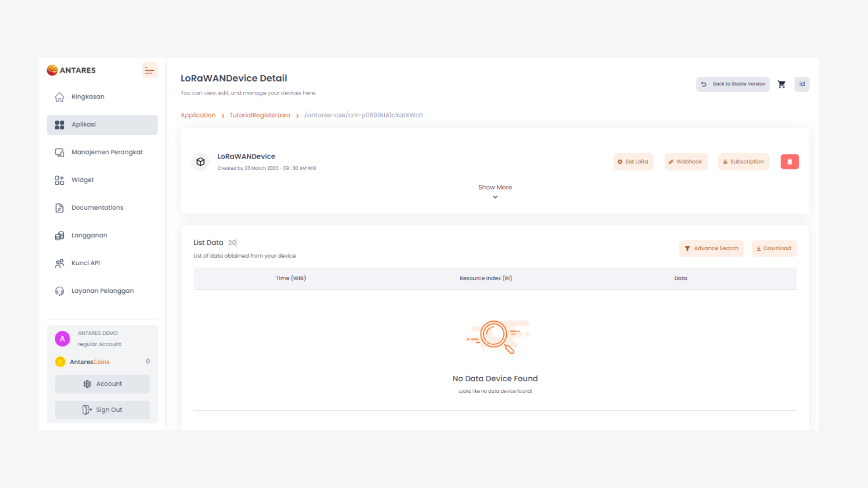Click the Show More chevron arrow
Viewport: 868px width, 488px height.
(495, 197)
